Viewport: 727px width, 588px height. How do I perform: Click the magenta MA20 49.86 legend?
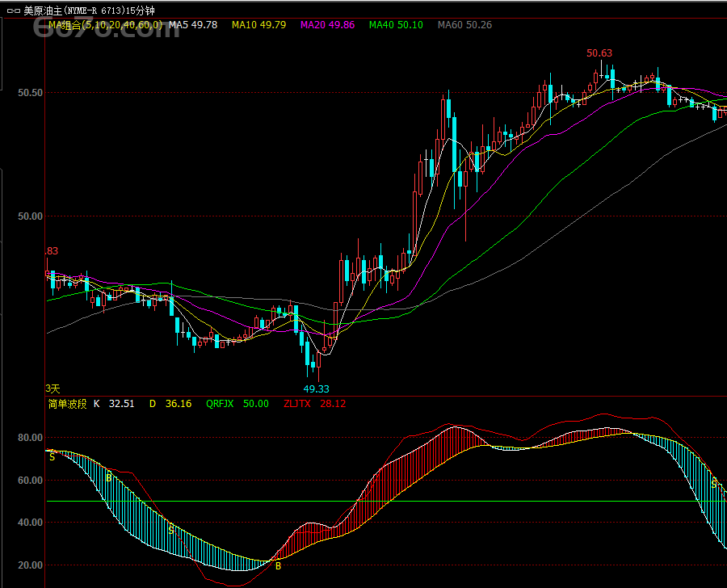coord(327,25)
